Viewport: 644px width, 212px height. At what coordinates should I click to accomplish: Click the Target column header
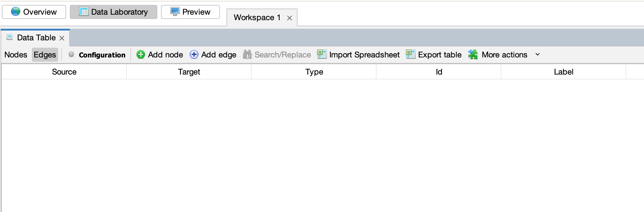[x=189, y=72]
